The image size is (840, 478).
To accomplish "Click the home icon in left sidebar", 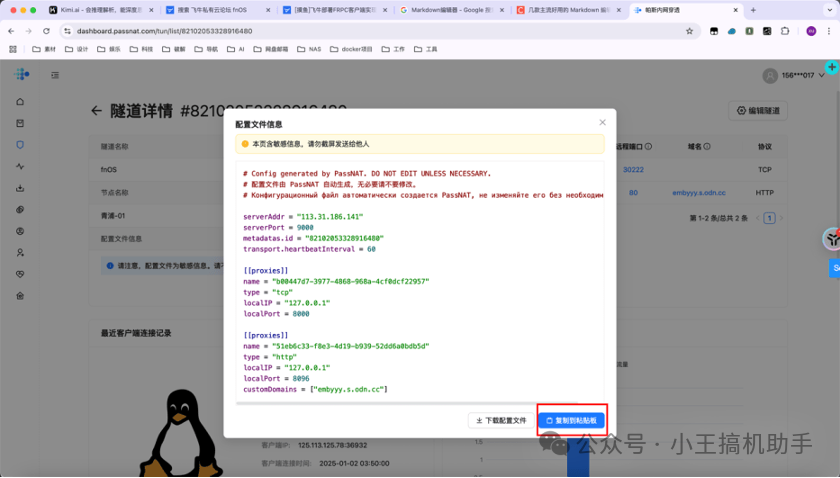I will coord(20,102).
